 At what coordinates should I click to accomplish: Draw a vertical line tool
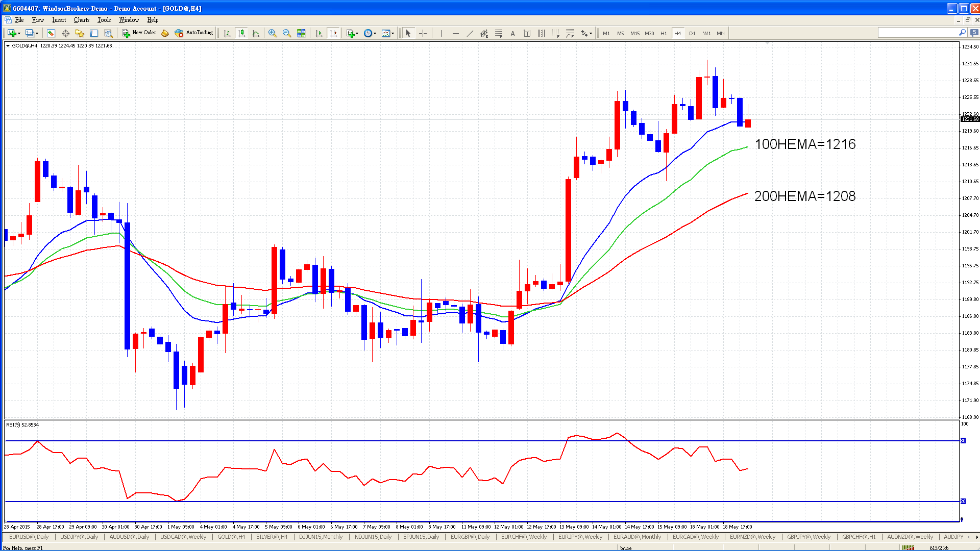point(441,33)
